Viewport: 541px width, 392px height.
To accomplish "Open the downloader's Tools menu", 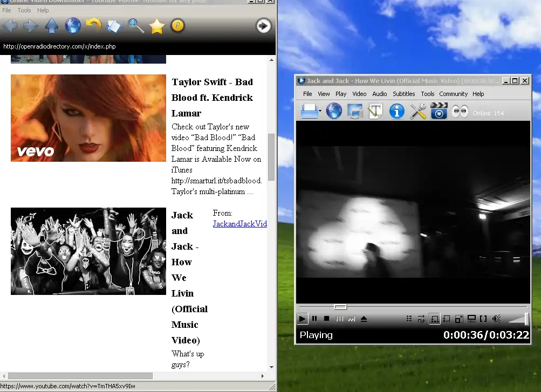I will pyautogui.click(x=24, y=10).
